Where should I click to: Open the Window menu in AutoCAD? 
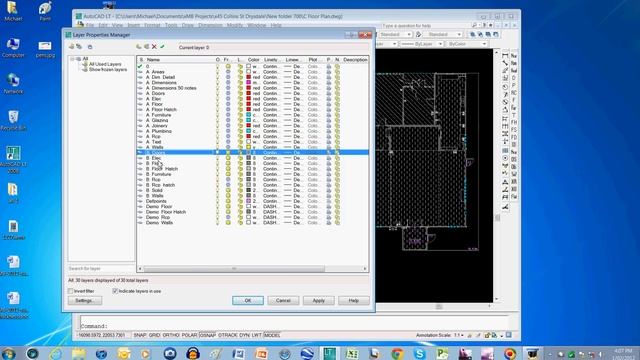pos(257,25)
